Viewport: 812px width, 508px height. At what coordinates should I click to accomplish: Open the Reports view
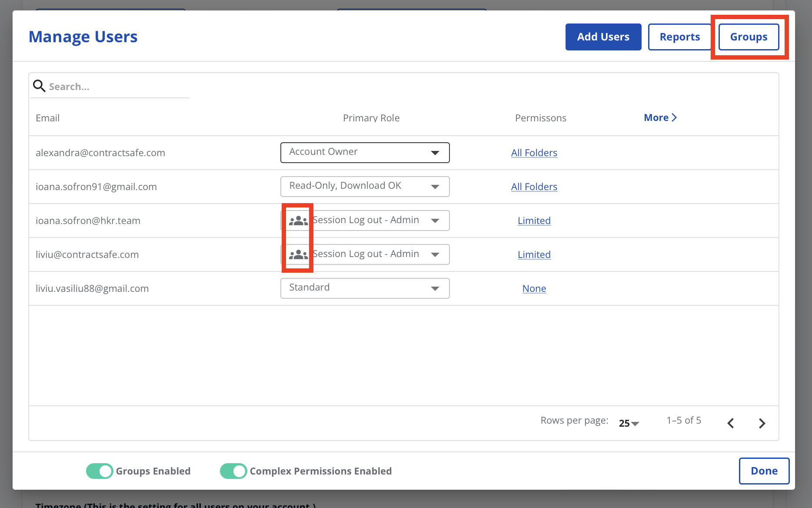point(679,37)
